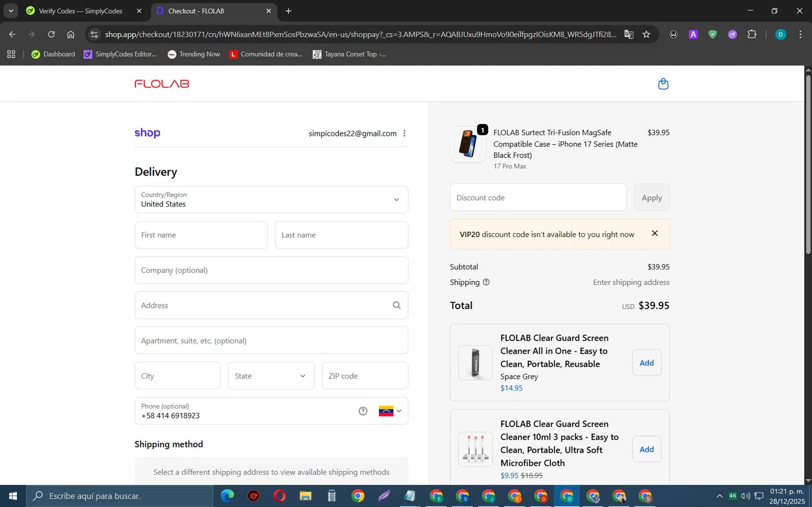Image resolution: width=812 pixels, height=507 pixels.
Task: Click Apply discount code button
Action: coord(652,197)
